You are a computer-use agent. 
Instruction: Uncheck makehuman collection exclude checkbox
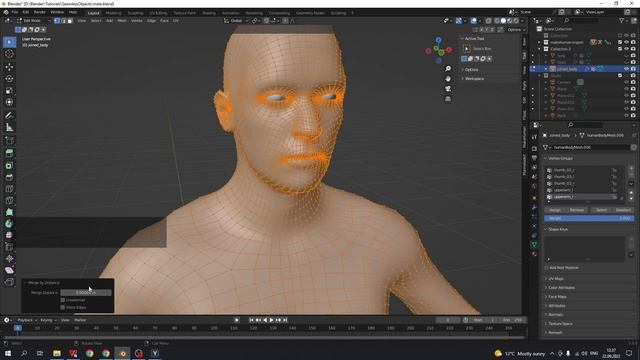coord(620,42)
